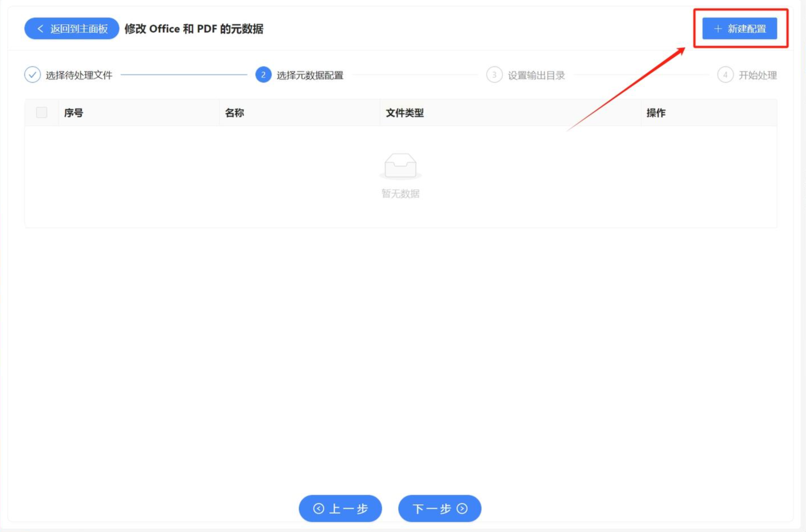Image resolution: width=806 pixels, height=532 pixels.
Task: Open the 设置输出目录 step label
Action: pos(536,75)
